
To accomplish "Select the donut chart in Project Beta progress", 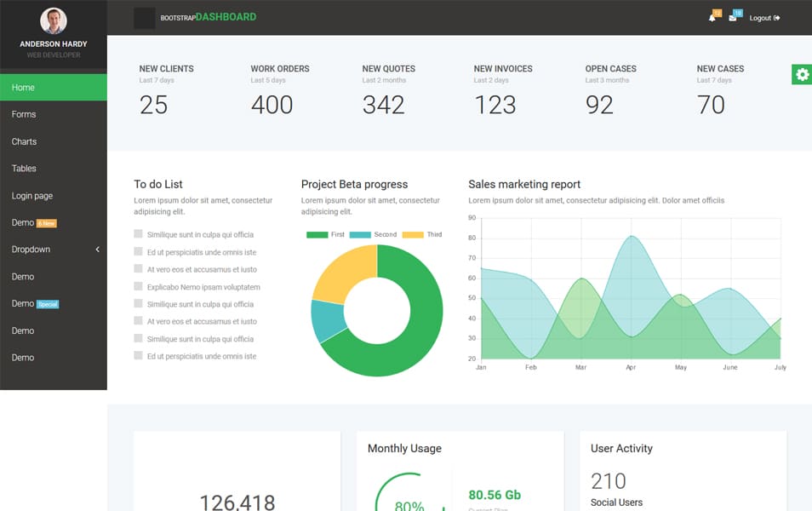I will 378,311.
